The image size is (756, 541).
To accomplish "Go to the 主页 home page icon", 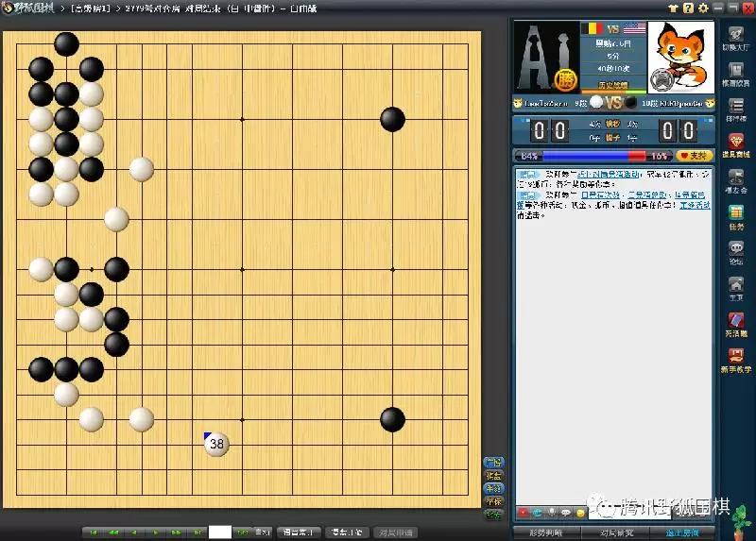I will click(x=736, y=288).
